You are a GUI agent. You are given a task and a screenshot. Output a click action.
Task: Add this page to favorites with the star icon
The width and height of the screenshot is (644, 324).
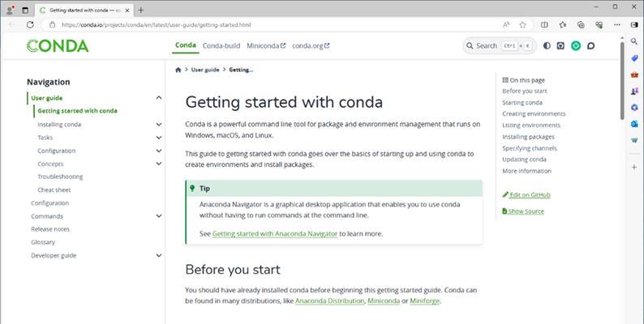[522, 24]
